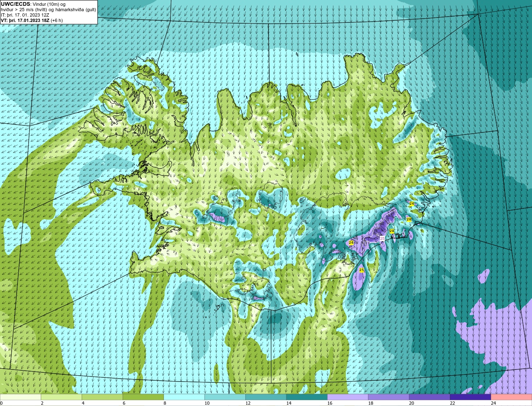Click the pale cyan 8–10 m/s legend swatch
Viewport: 532px width, 406px height.
point(184,397)
